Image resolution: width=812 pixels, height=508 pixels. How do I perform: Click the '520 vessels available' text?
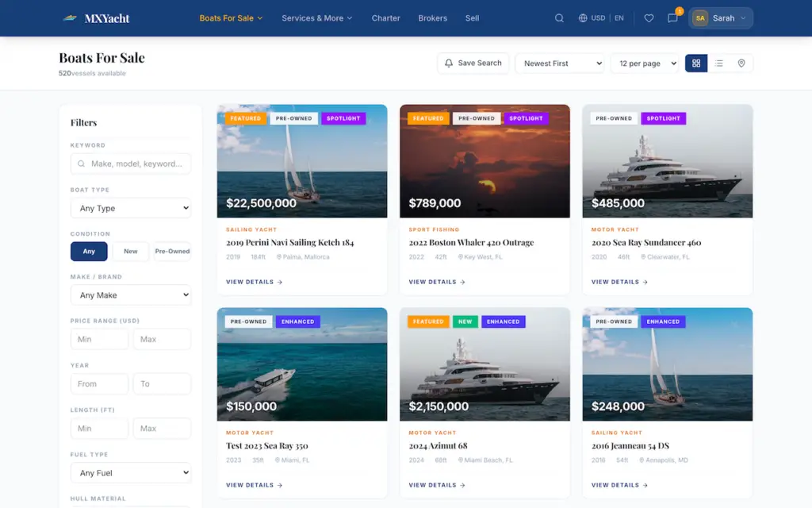coord(92,74)
